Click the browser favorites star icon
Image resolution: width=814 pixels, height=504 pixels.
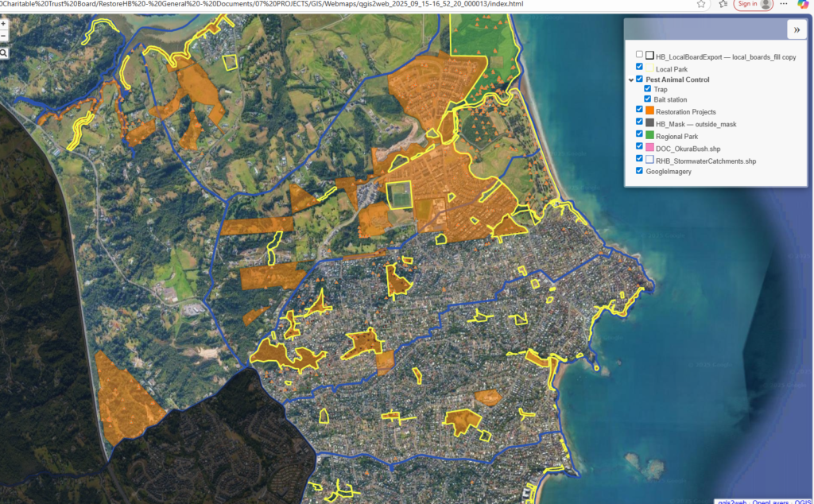coord(700,4)
